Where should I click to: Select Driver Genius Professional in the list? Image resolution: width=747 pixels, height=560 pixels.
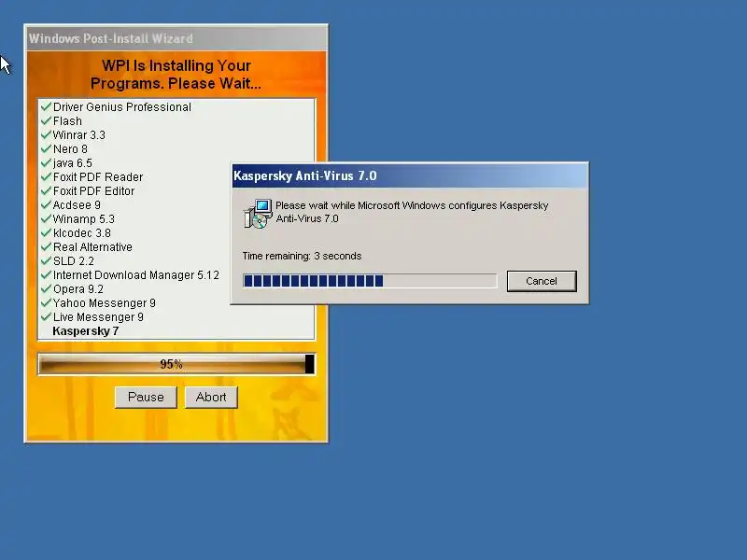(122, 107)
